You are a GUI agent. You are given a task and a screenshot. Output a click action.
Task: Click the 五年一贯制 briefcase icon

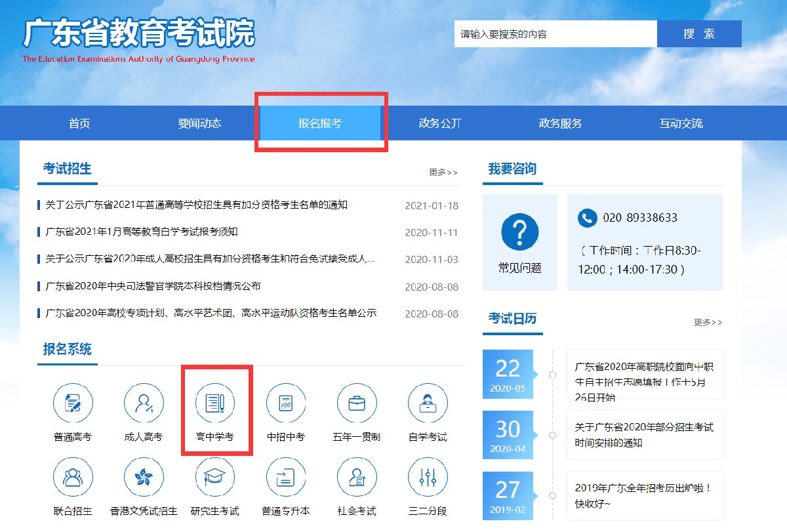pos(356,403)
